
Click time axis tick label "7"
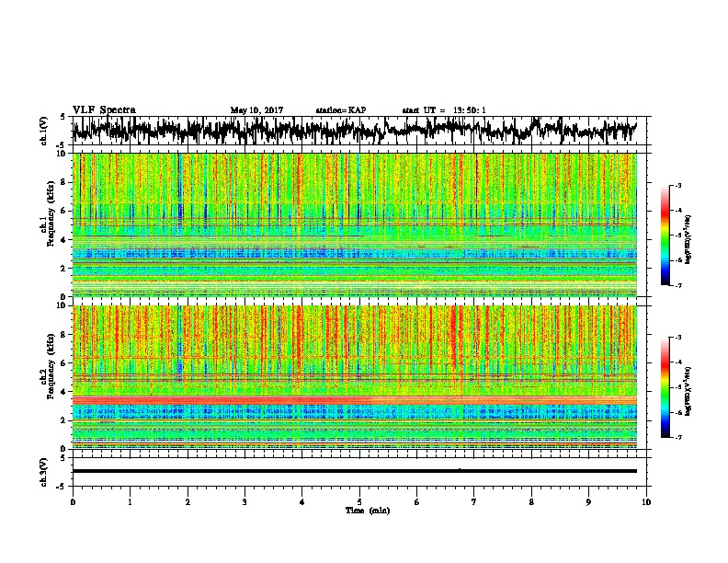coord(474,502)
